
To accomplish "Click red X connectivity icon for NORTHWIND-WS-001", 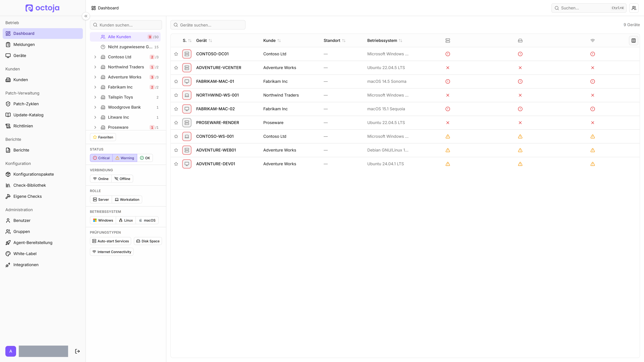I will click(x=593, y=95).
